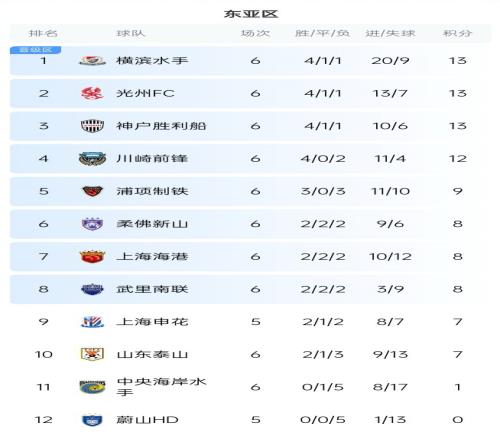Click the 中央海岸水手 team crest
Viewport: 500px width, 440px height.
click(92, 387)
